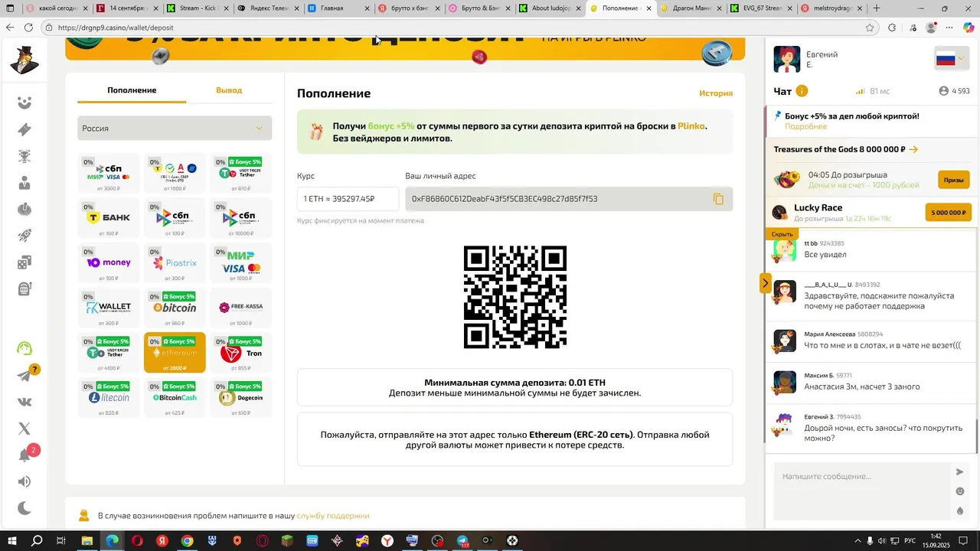Select the Free-Kassa payment method
Screen dimensions: 980x551
point(241,309)
